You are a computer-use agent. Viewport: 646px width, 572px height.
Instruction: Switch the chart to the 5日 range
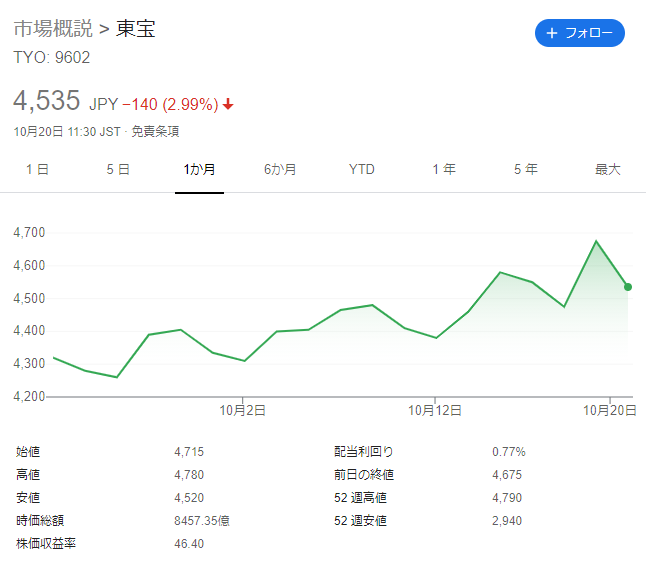[118, 169]
